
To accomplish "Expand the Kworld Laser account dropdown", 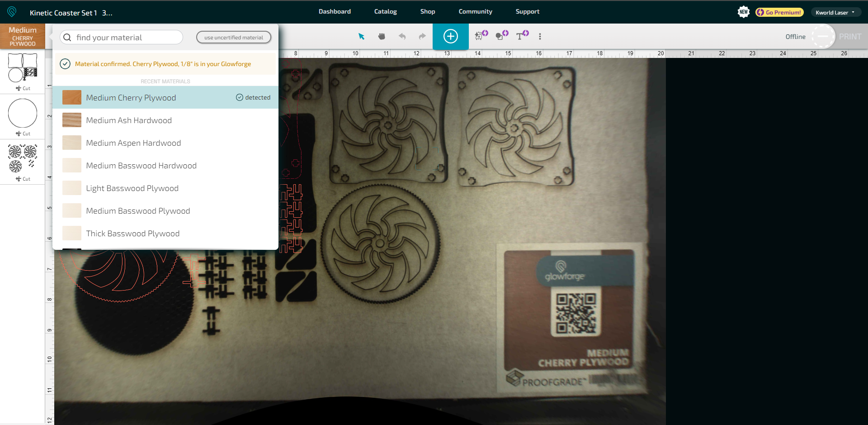I will 835,12.
